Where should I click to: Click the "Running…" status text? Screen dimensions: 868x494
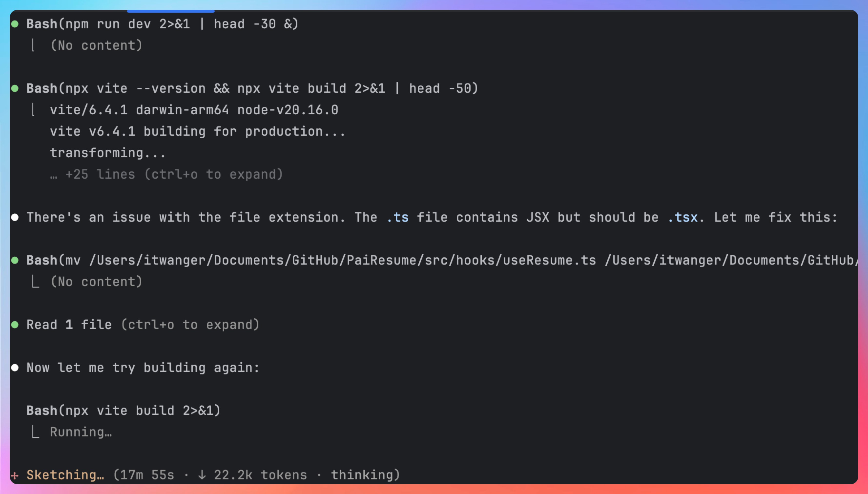tap(81, 432)
